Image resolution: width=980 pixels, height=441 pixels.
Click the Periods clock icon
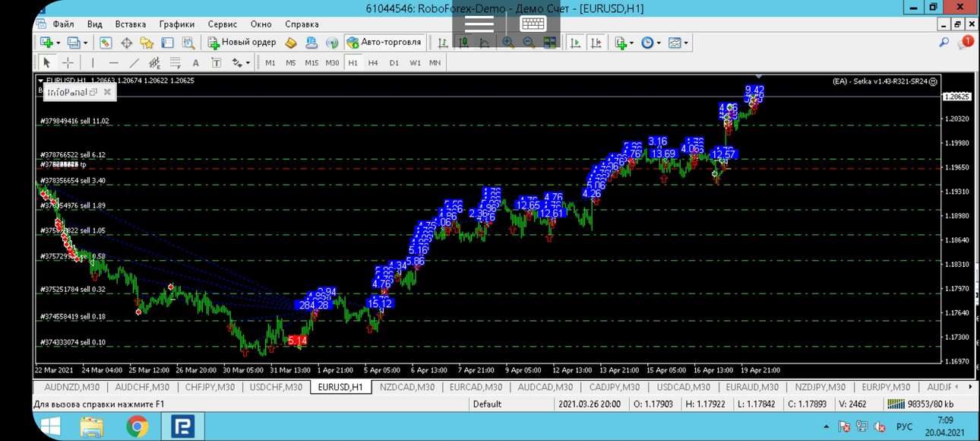click(646, 43)
